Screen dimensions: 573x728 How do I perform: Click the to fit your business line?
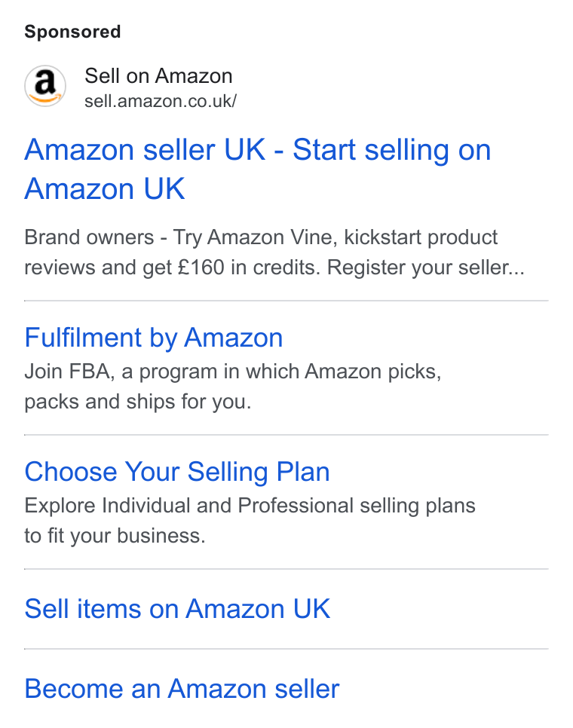115,536
